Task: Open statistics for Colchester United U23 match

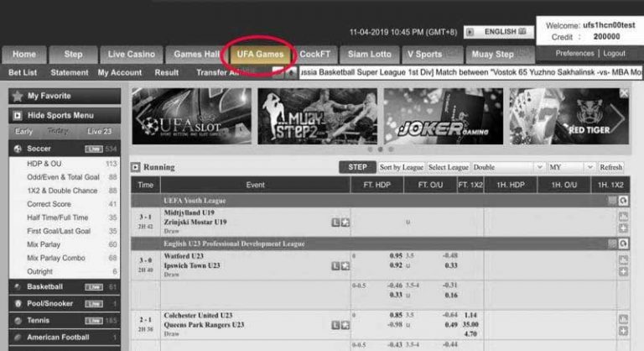Action: click(623, 319)
